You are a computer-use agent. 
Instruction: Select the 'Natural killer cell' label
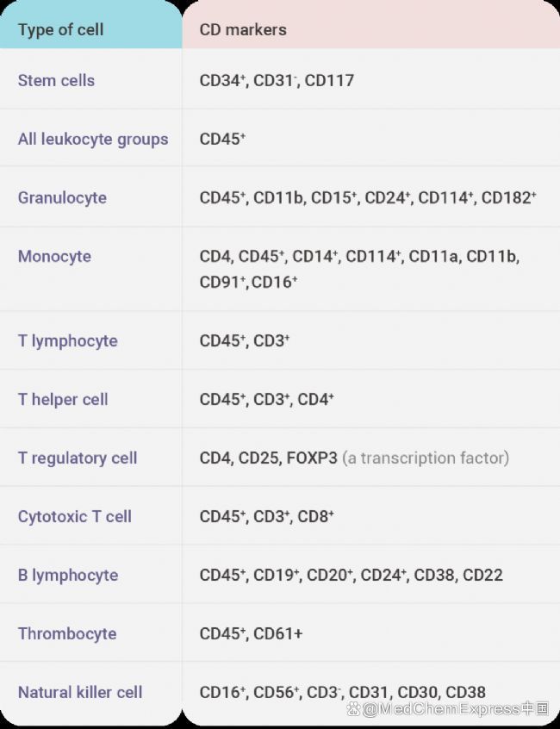pos(80,692)
